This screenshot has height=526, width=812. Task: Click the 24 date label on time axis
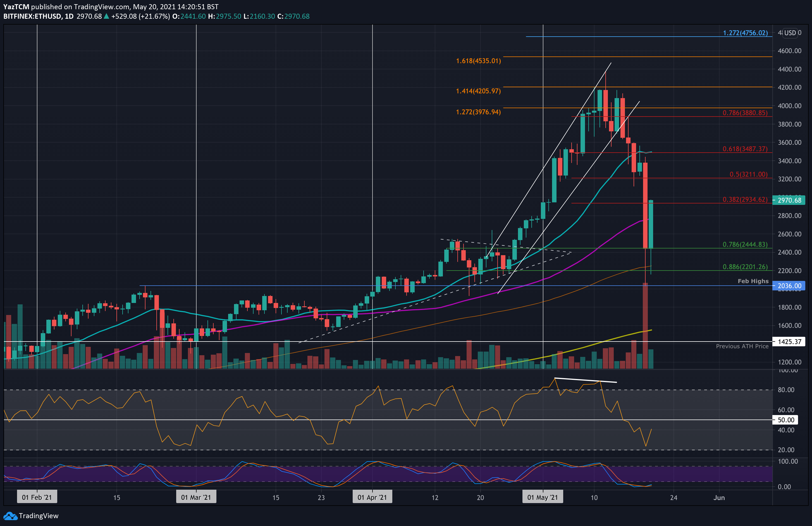[x=674, y=498]
